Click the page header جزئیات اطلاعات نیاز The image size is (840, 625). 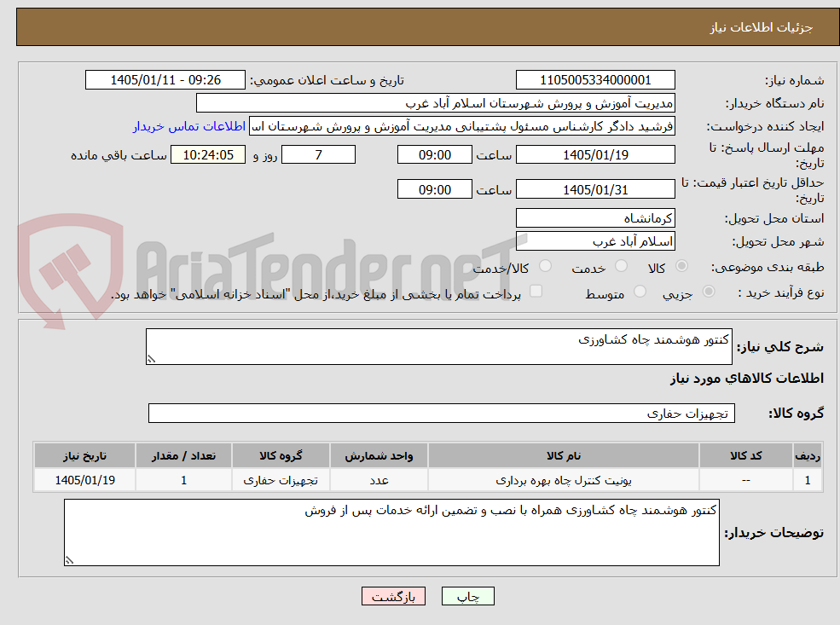[762, 27]
